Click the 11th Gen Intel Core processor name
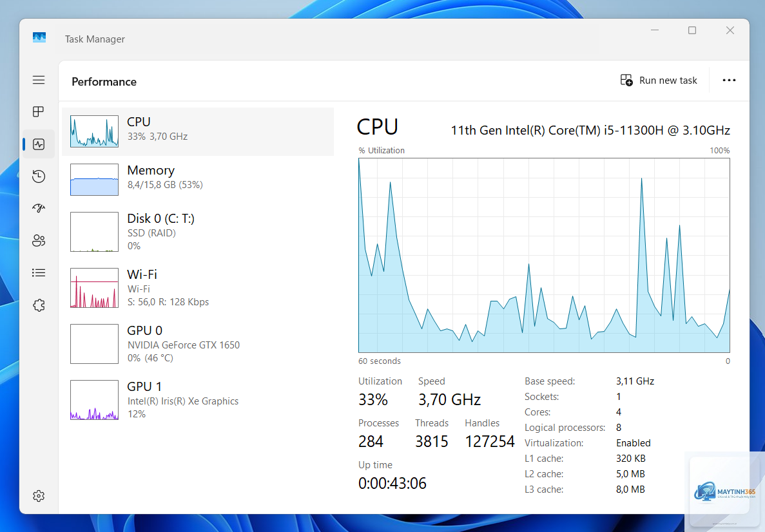 (590, 131)
